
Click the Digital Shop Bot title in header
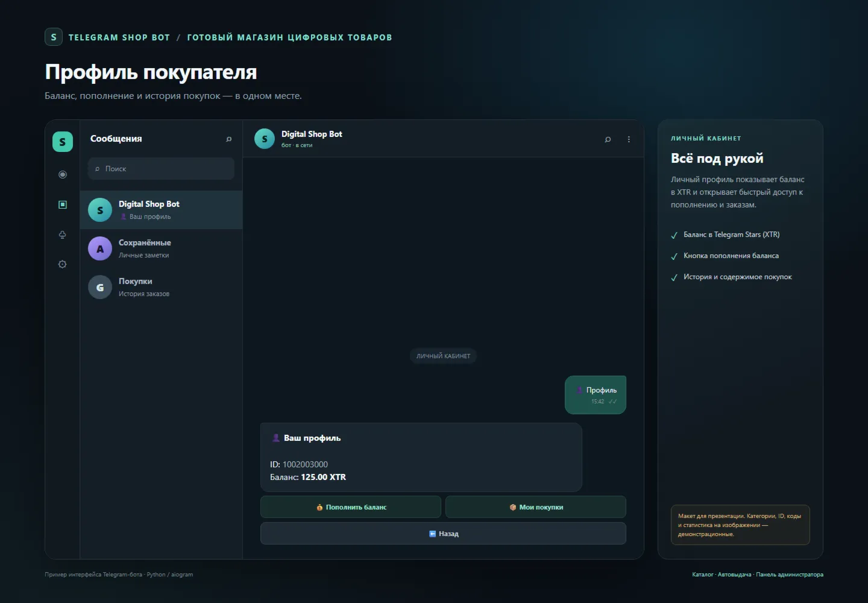click(x=312, y=134)
